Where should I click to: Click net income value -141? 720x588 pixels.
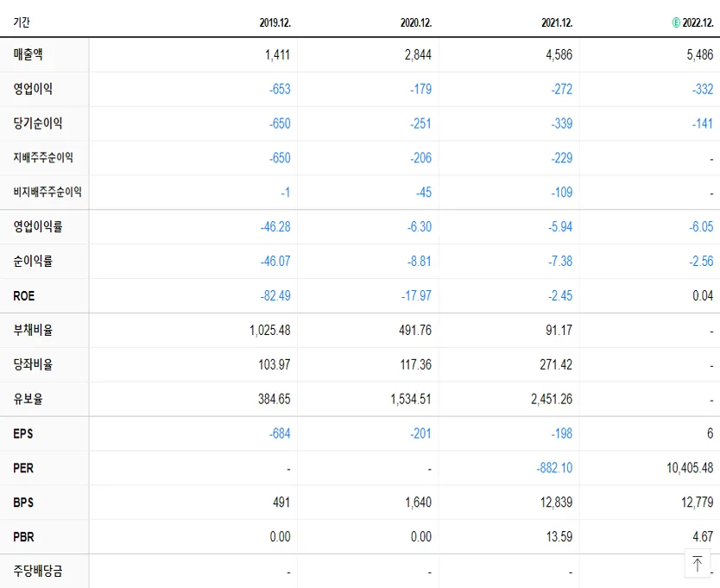(703, 123)
